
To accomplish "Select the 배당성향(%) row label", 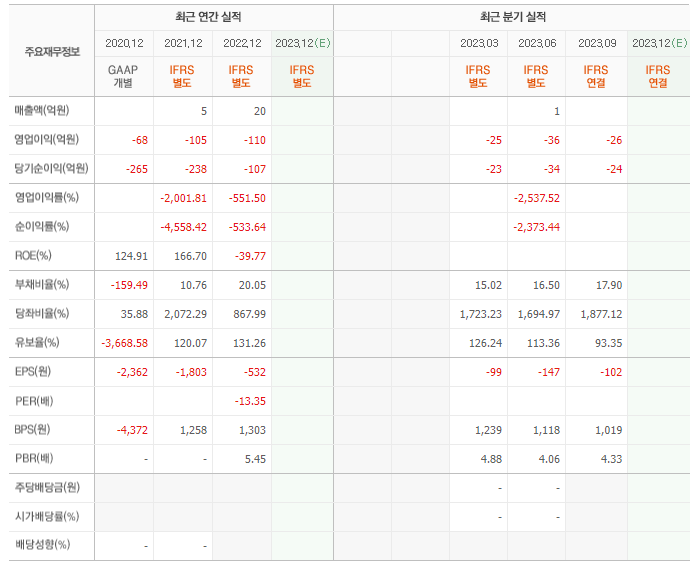I will point(42,545).
